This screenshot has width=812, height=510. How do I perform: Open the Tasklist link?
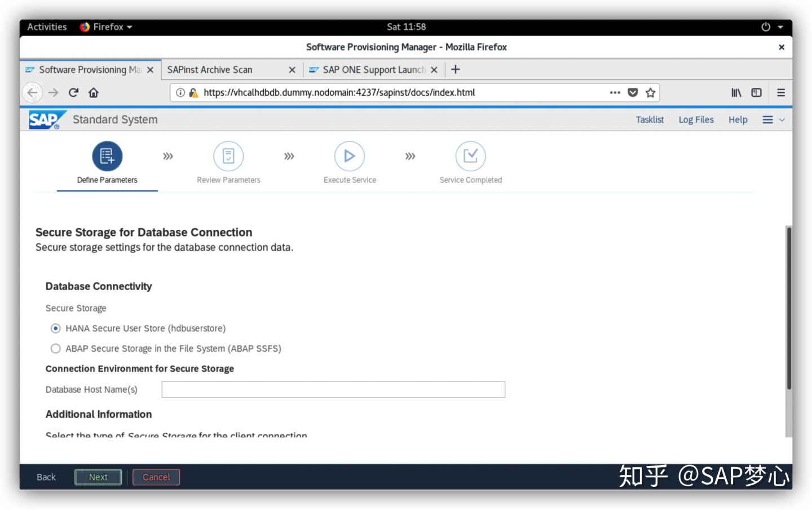[650, 119]
